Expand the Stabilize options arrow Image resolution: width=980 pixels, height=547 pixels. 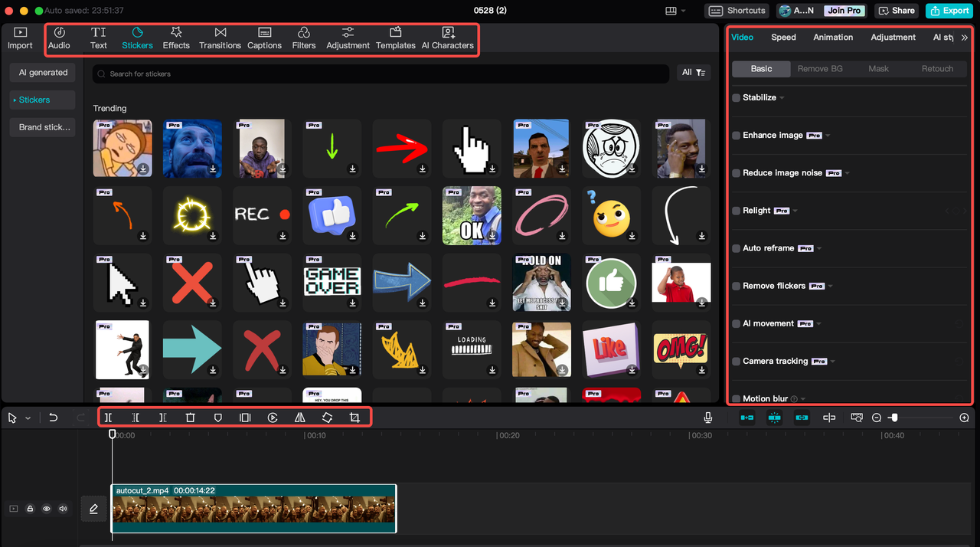[x=782, y=98]
